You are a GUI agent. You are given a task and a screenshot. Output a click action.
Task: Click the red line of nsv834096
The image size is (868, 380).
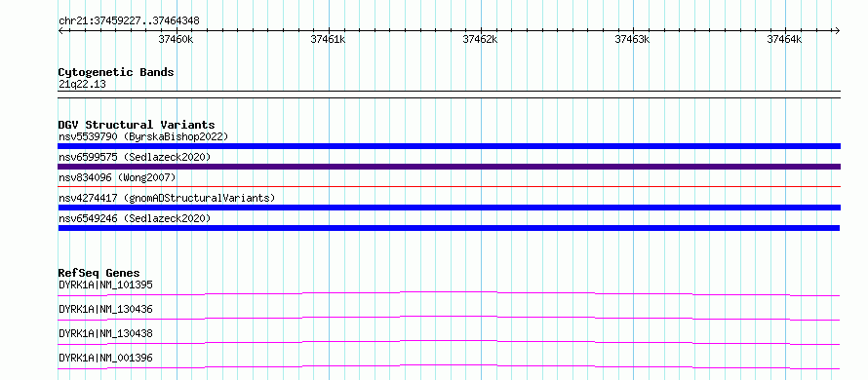[x=450, y=186]
